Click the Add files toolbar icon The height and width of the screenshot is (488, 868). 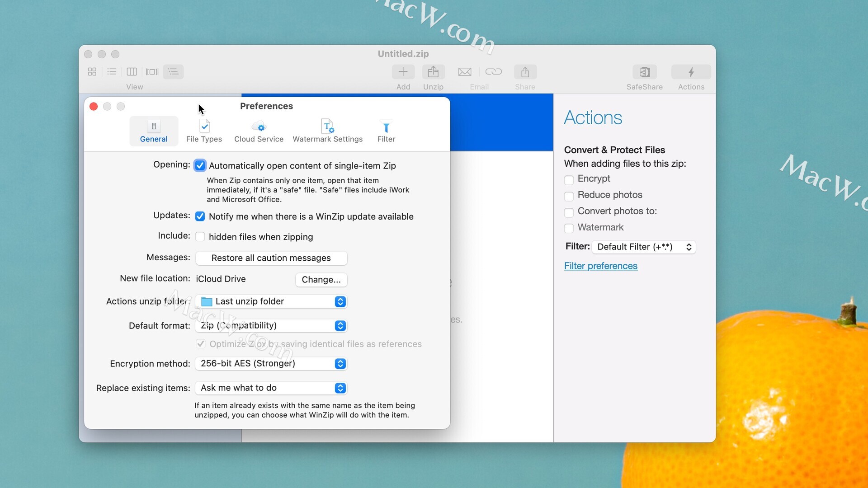403,72
